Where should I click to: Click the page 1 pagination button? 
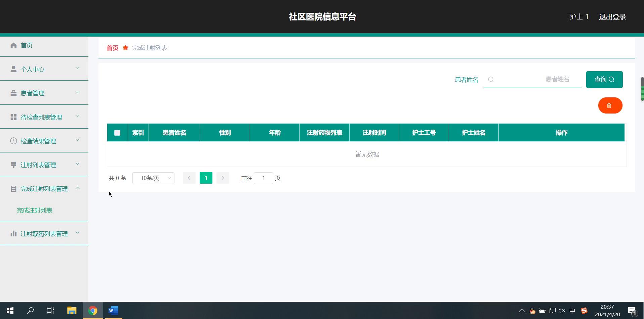coord(206,178)
